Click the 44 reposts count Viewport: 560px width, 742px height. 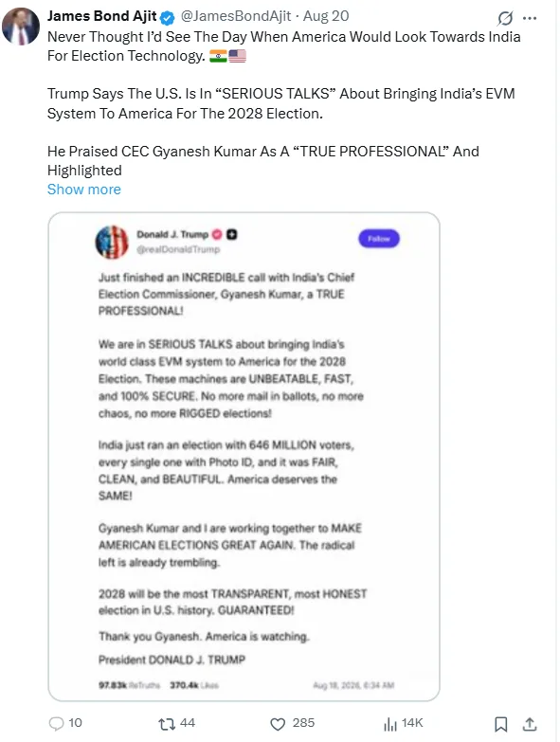click(x=188, y=723)
